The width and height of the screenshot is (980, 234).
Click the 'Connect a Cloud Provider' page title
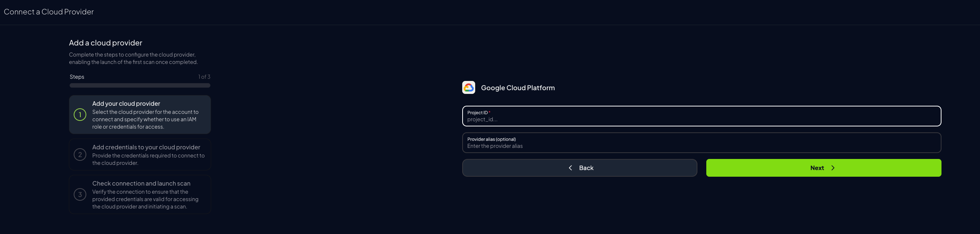pos(49,12)
